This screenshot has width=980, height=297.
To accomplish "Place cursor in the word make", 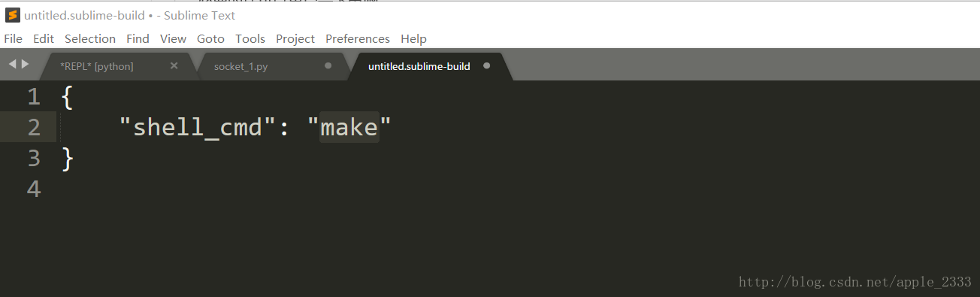I will (349, 128).
